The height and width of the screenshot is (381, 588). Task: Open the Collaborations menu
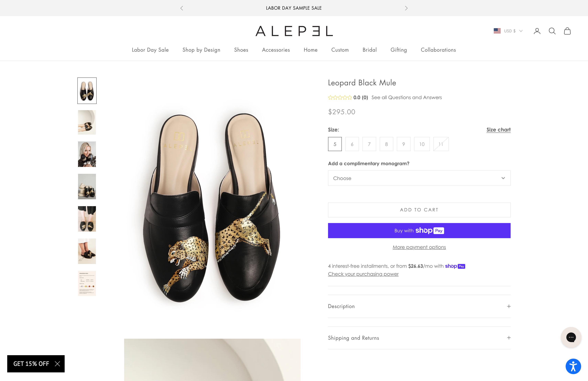[438, 50]
